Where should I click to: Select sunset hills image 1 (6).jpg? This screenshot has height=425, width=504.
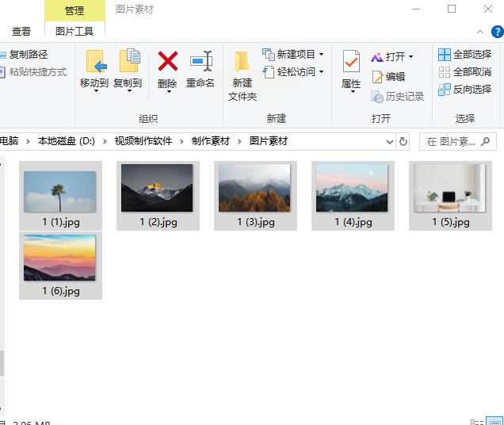60,266
